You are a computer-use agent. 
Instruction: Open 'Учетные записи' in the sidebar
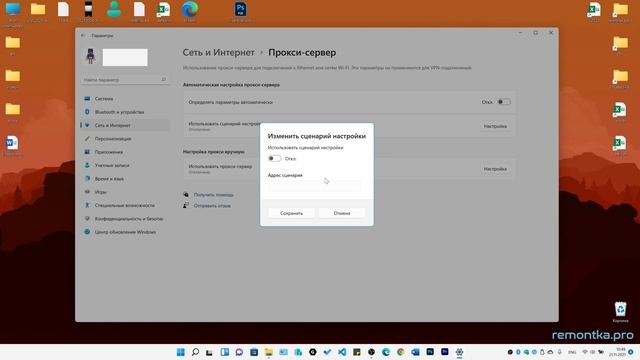125,165
